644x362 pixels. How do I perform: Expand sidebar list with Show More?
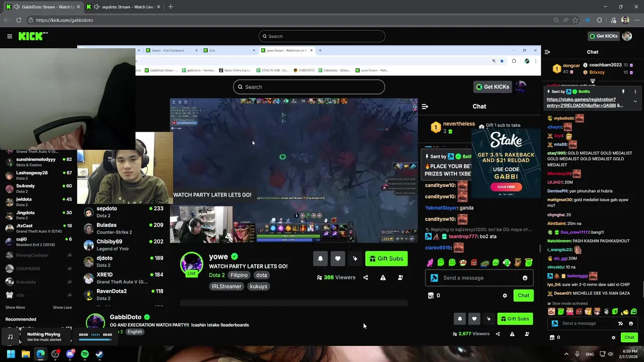click(x=15, y=308)
